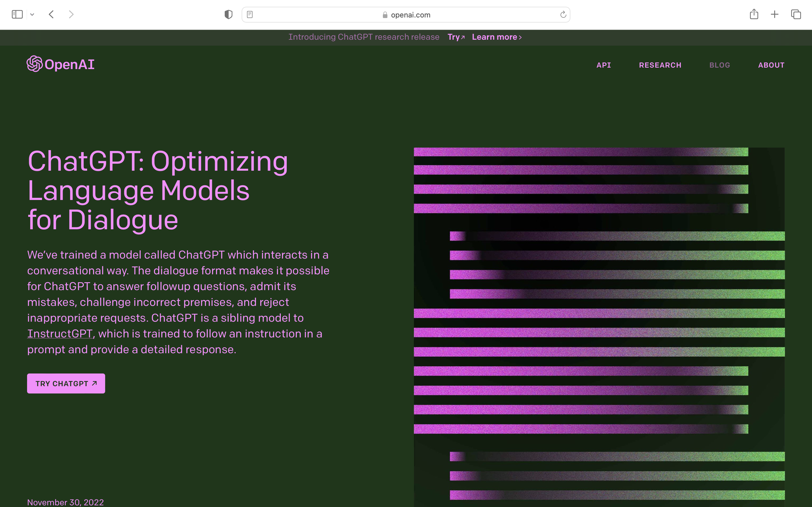Go to the Blog navigation item
812x507 pixels.
pyautogui.click(x=720, y=65)
